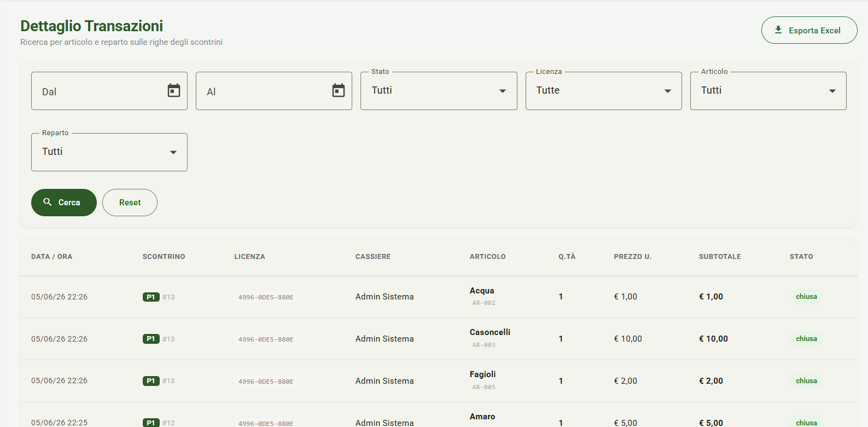Image resolution: width=868 pixels, height=427 pixels.
Task: Click the download icon in Esporta Excel
Action: coord(778,30)
